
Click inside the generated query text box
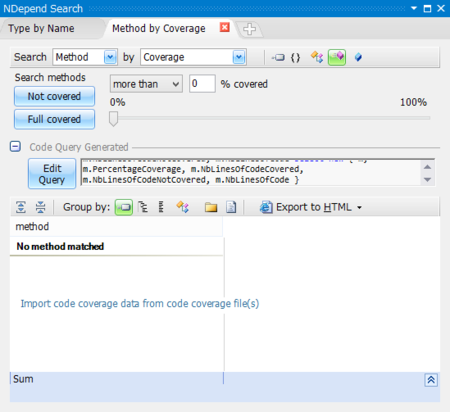point(251,172)
